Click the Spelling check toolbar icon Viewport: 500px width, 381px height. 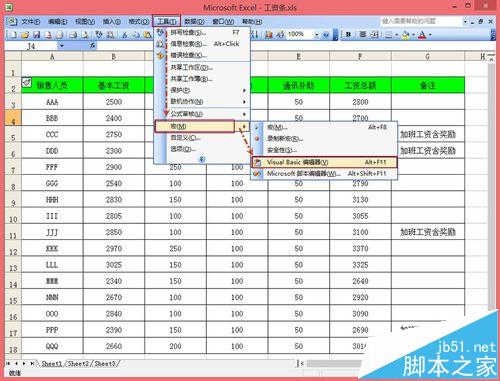click(x=99, y=34)
